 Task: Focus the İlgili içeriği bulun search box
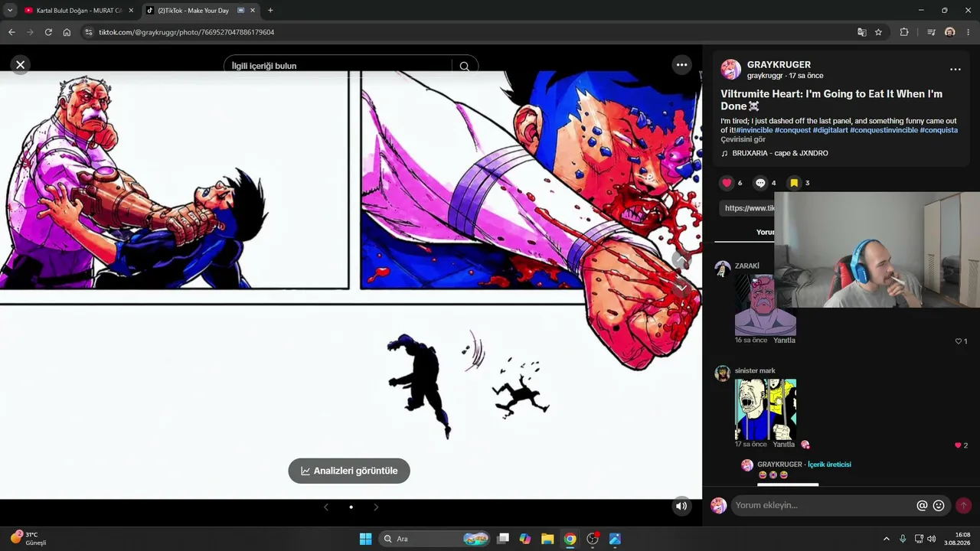339,66
